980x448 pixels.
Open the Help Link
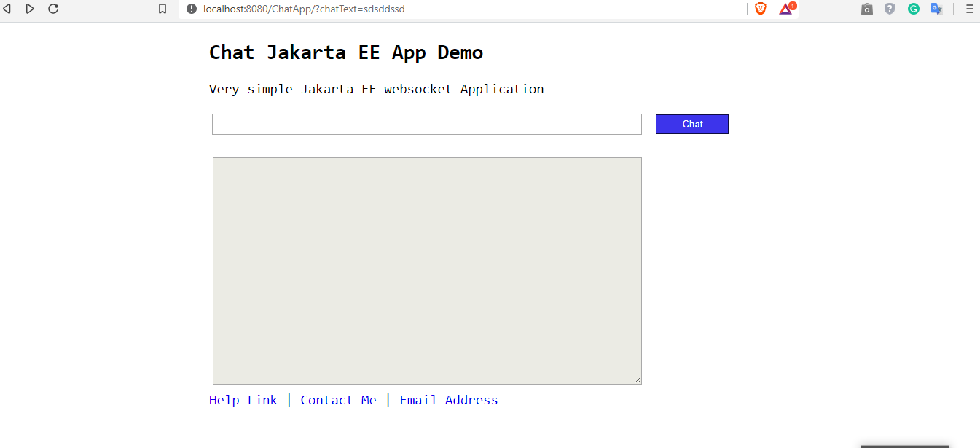pyautogui.click(x=243, y=400)
